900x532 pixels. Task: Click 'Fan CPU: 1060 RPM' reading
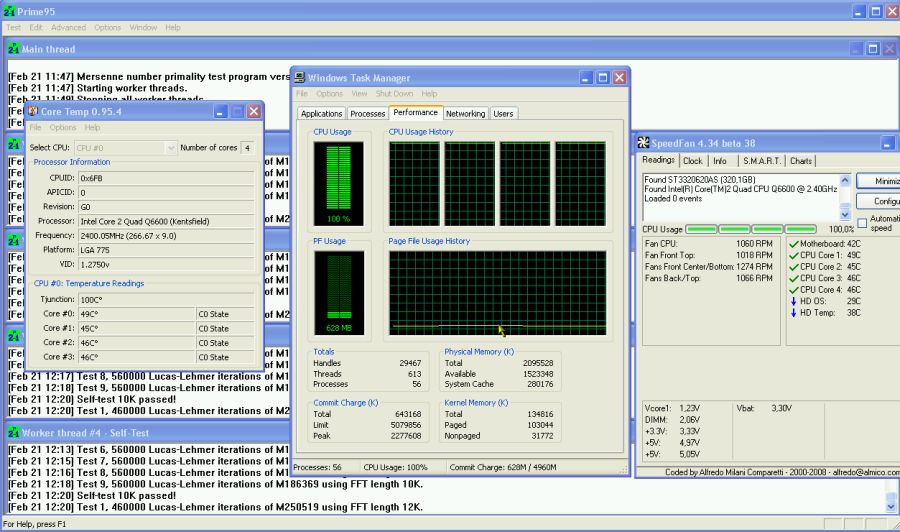[708, 243]
